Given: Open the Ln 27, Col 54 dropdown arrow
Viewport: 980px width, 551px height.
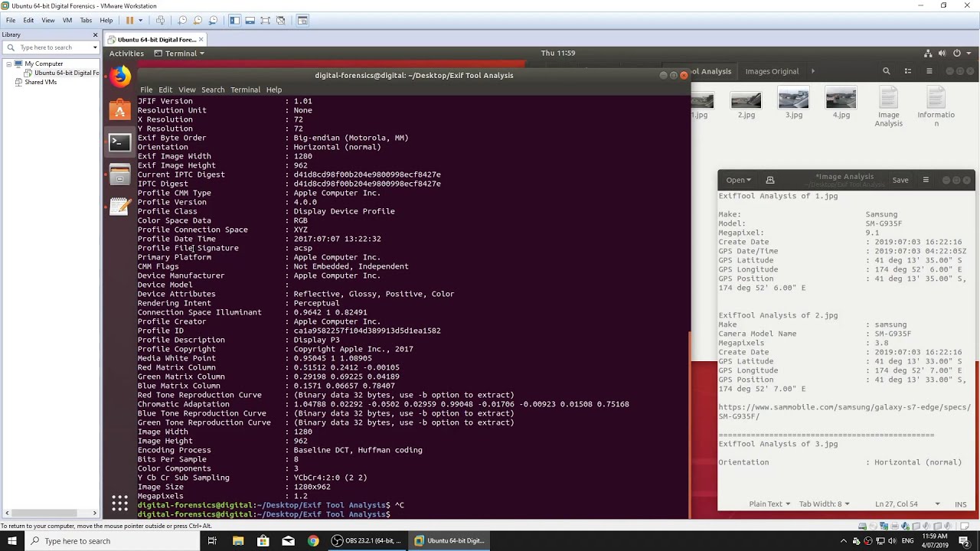Looking at the screenshot, I should point(937,504).
